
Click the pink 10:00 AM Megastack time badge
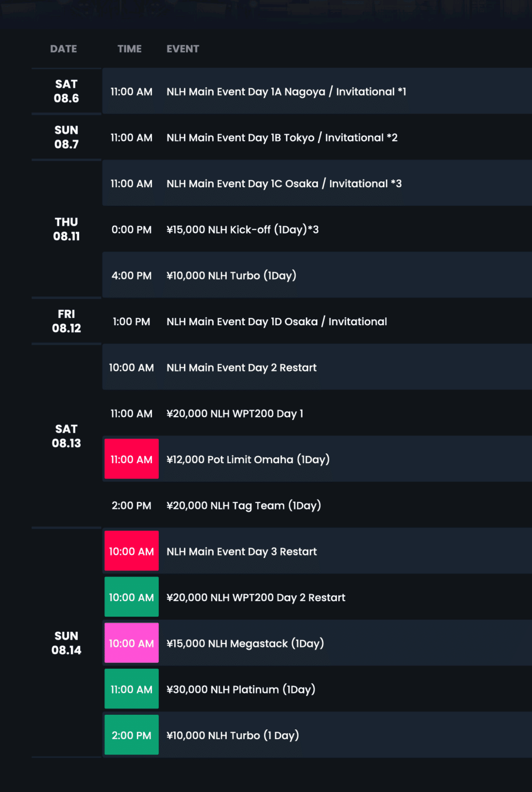click(131, 642)
